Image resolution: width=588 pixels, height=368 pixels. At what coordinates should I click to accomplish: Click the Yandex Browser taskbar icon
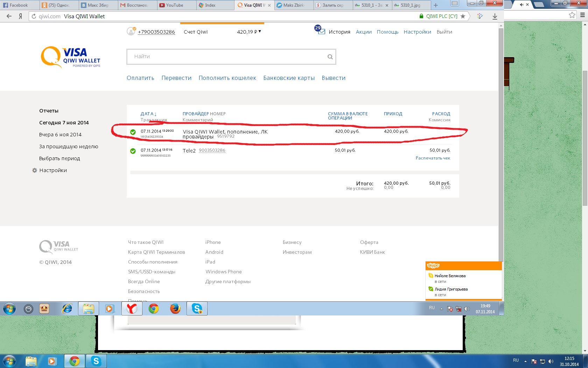point(132,308)
